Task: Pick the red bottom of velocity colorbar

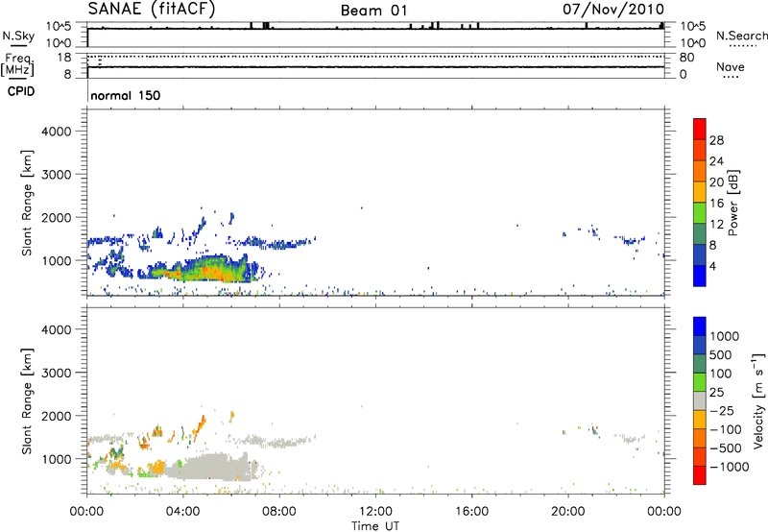Action: coord(700,475)
